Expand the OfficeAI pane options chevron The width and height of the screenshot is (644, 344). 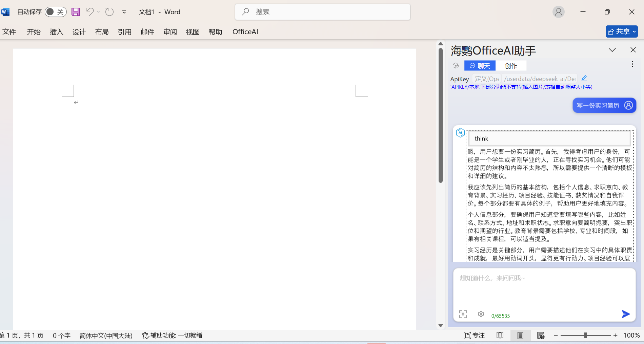pyautogui.click(x=612, y=50)
